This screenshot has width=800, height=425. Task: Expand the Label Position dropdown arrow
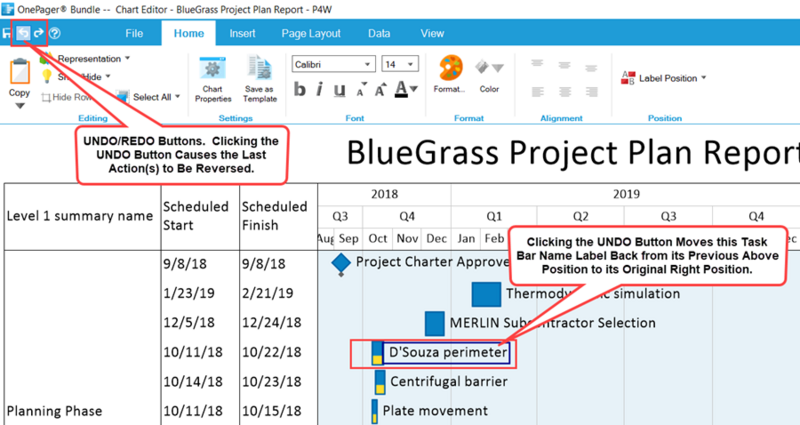(x=704, y=78)
